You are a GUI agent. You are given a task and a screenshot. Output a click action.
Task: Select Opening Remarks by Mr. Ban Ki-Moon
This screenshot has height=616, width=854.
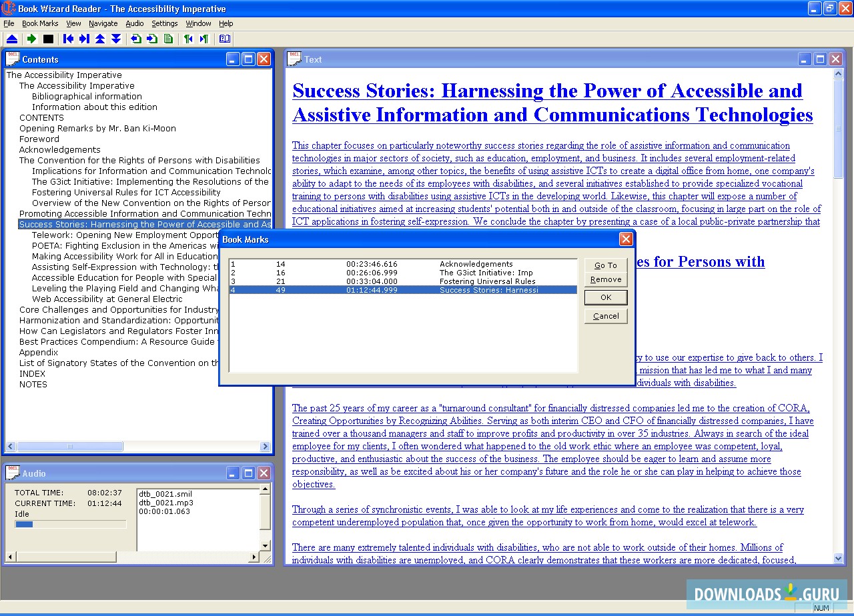coord(97,128)
